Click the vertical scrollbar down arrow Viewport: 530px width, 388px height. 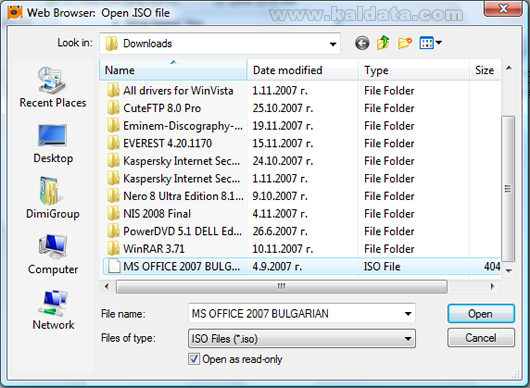(x=509, y=270)
